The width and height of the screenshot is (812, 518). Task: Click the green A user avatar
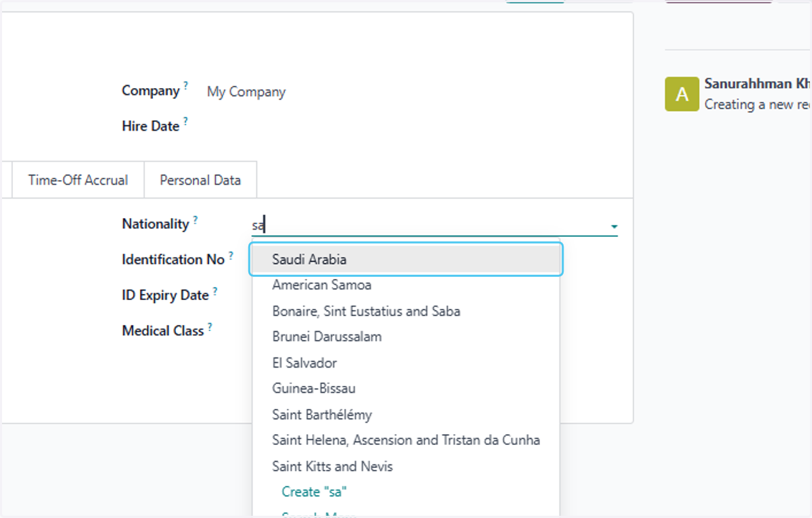point(682,94)
